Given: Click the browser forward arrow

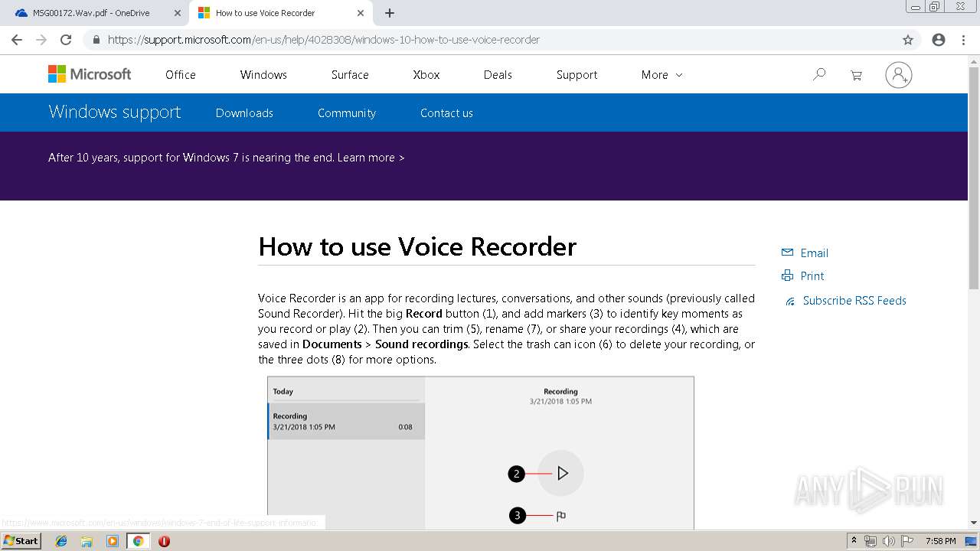Looking at the screenshot, I should (x=41, y=40).
